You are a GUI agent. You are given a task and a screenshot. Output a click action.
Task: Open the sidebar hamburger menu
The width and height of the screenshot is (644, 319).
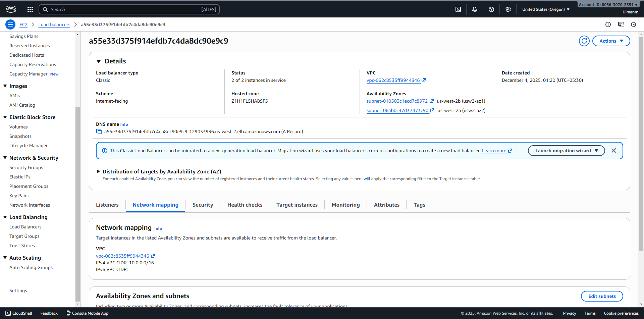[x=10, y=24]
